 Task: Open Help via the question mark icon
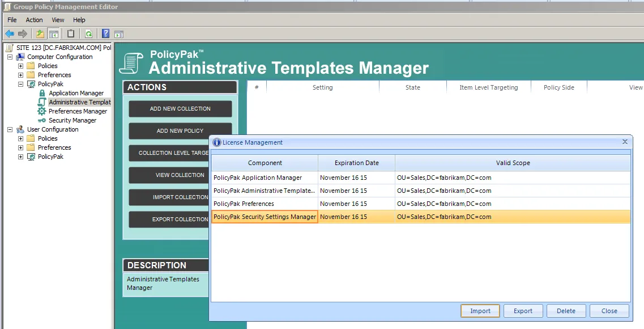coord(105,34)
